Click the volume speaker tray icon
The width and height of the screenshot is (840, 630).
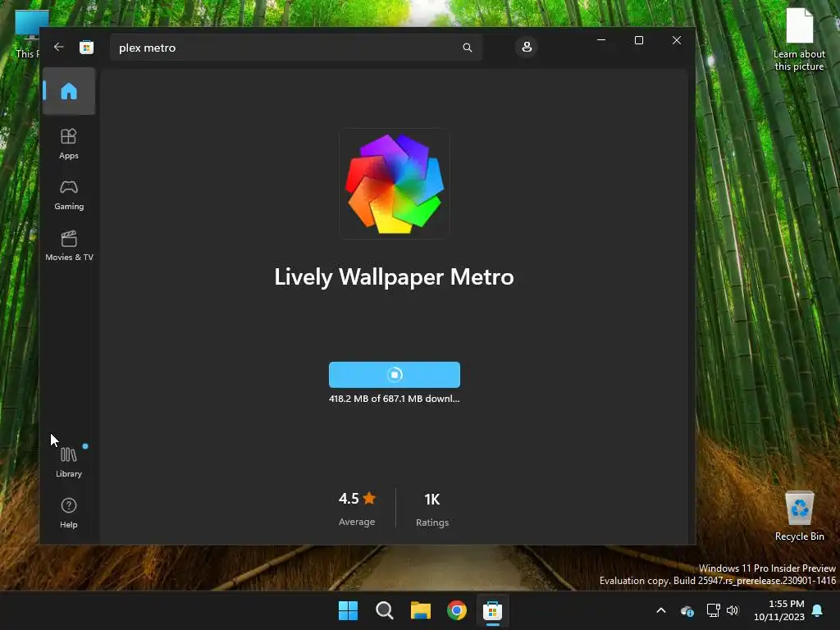(733, 610)
